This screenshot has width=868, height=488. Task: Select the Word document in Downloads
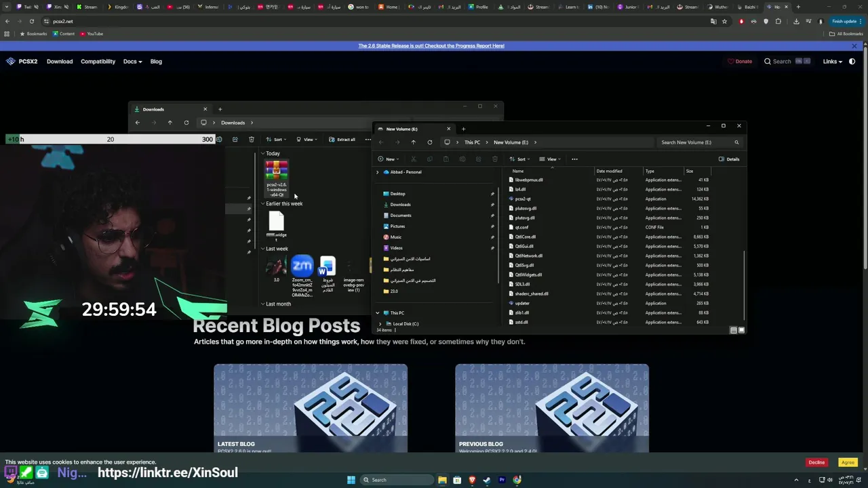pyautogui.click(x=328, y=274)
